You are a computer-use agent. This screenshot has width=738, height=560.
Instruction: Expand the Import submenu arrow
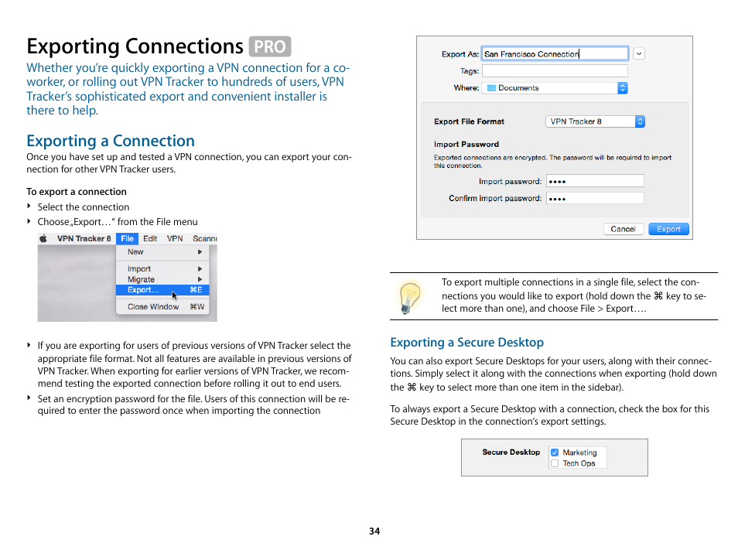[200, 268]
